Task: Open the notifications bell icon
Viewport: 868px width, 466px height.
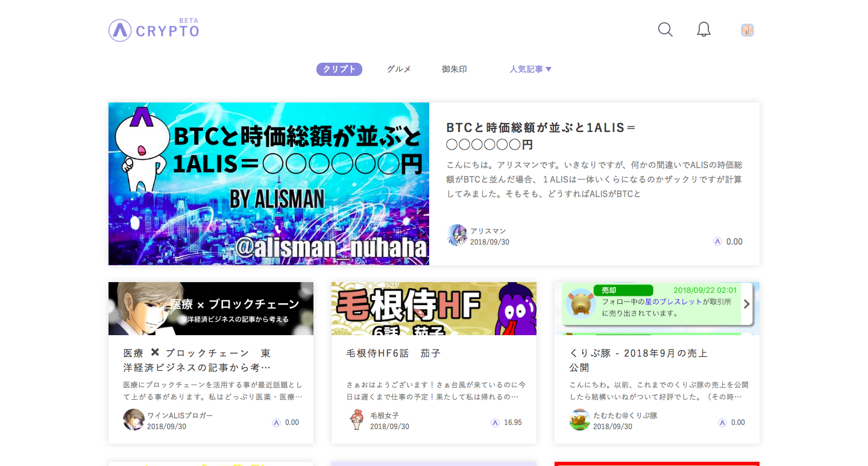Action: (703, 30)
